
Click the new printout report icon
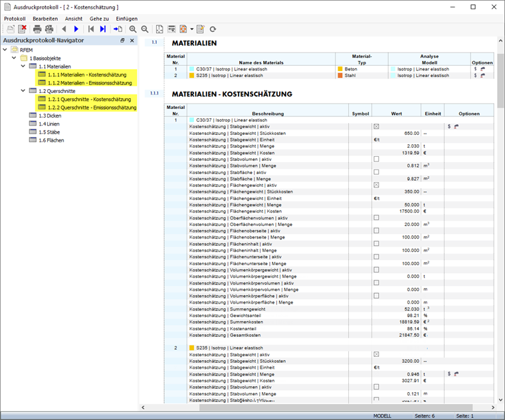[x=11, y=29]
